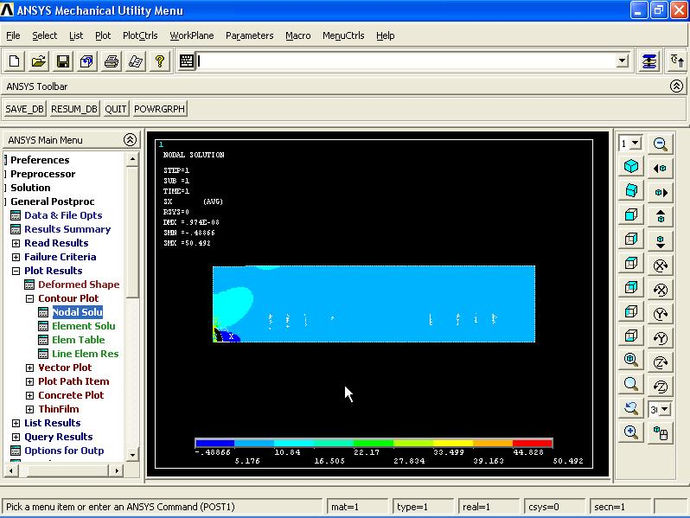Expand the Vector Plot tree node
Viewport: 690px width, 518px height.
pos(29,367)
